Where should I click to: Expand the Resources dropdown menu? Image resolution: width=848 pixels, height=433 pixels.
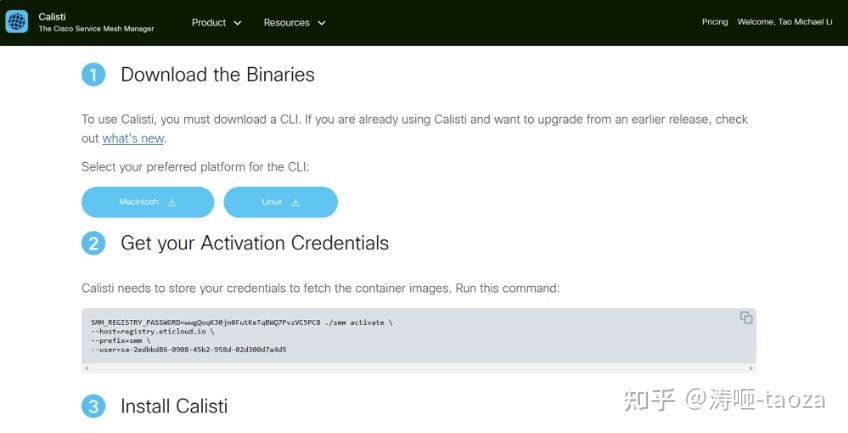[x=295, y=22]
